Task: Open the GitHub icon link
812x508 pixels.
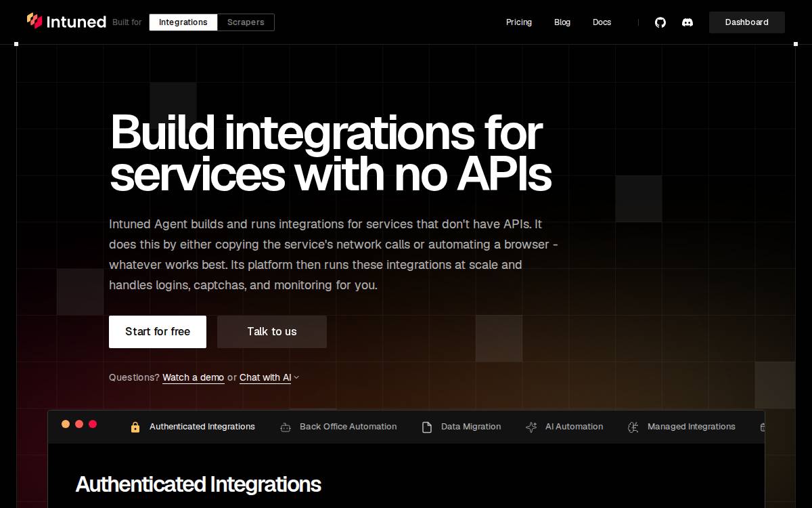Action: (x=660, y=22)
